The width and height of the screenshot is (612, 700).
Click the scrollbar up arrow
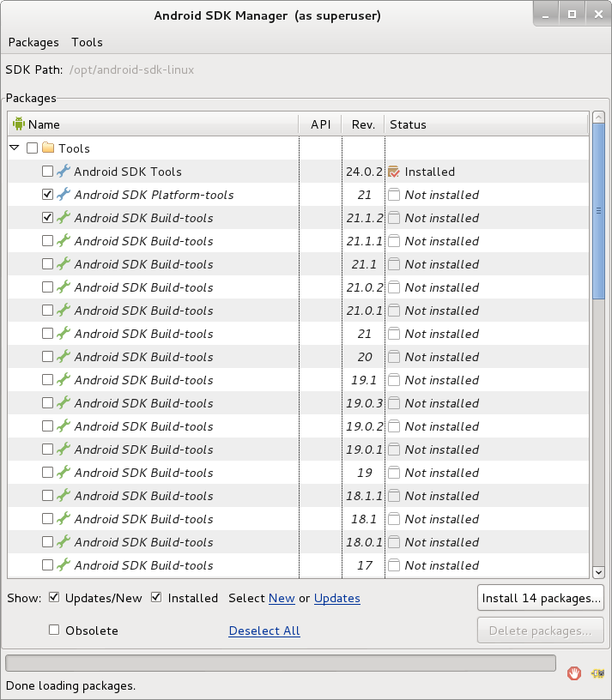point(598,118)
